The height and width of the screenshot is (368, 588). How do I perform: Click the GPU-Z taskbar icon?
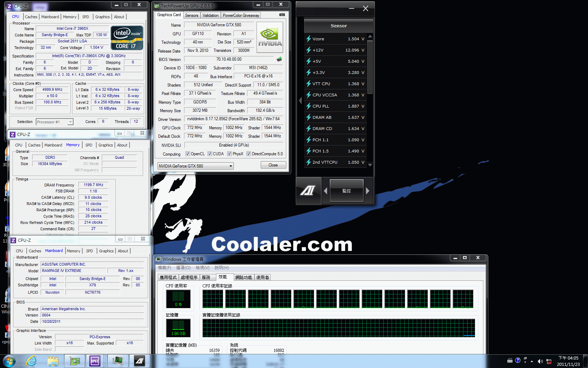(75, 361)
